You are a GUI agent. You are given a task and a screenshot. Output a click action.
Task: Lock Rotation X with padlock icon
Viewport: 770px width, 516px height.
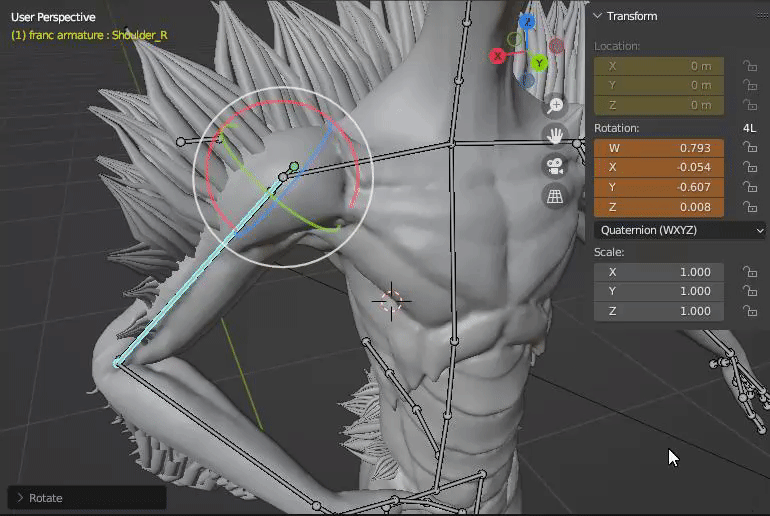(x=749, y=167)
